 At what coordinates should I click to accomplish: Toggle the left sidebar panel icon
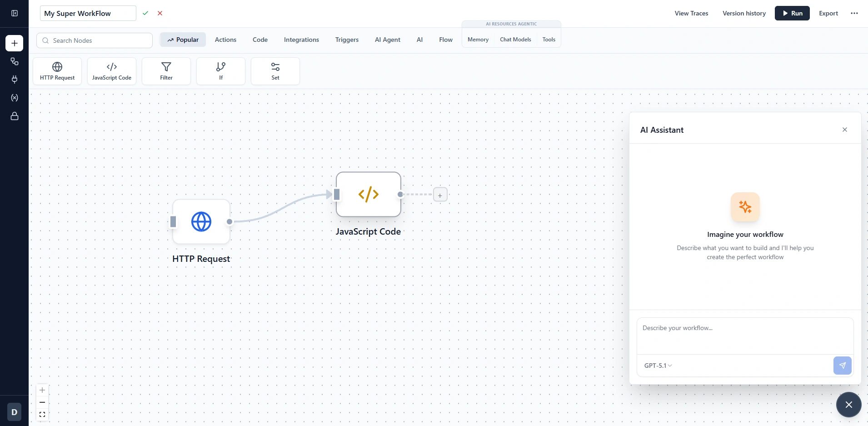point(15,13)
